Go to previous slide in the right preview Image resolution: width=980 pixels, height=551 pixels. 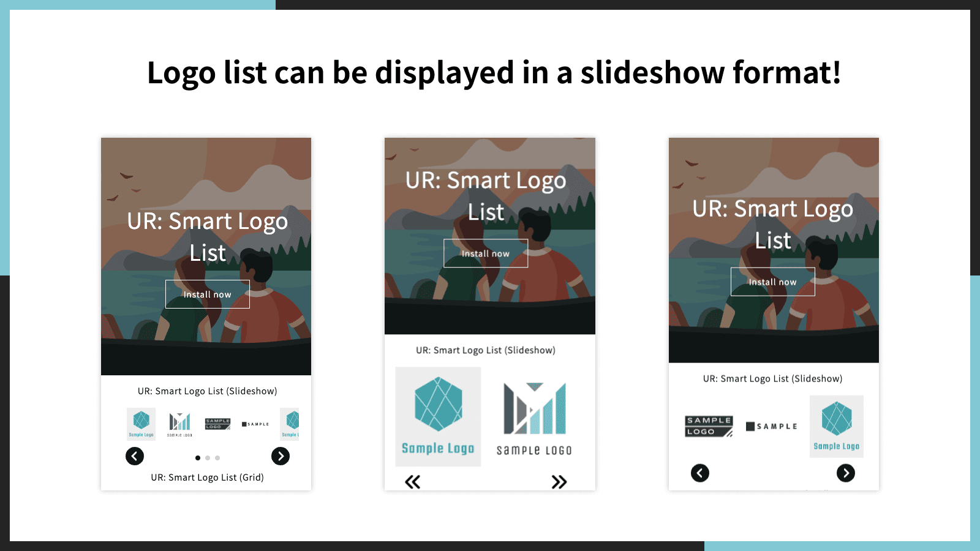pyautogui.click(x=700, y=473)
